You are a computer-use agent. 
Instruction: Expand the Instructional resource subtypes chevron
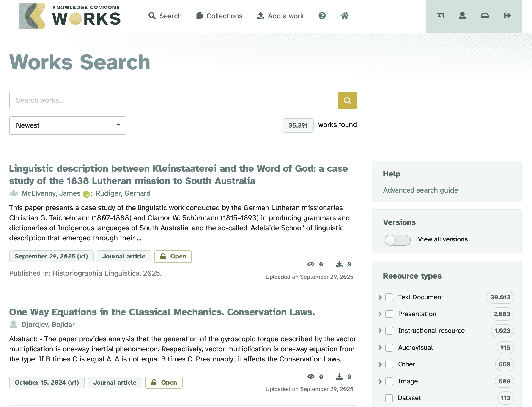pyautogui.click(x=380, y=331)
